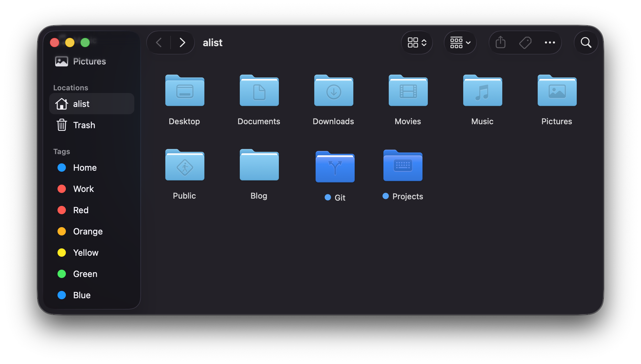Image resolution: width=641 pixels, height=364 pixels.
Task: Open Trash in the sidebar
Action: [84, 125]
